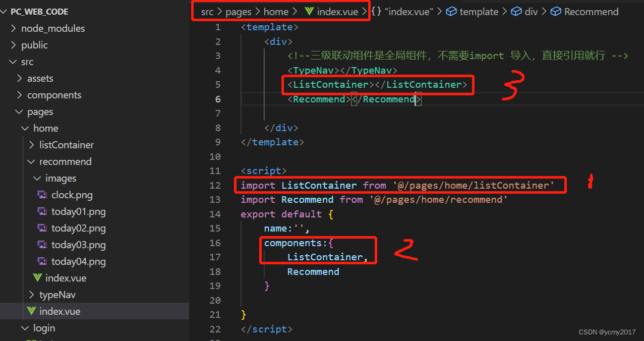This screenshot has width=644, height=341.
Task: Click the Chinese comment on line 3
Action: point(458,55)
